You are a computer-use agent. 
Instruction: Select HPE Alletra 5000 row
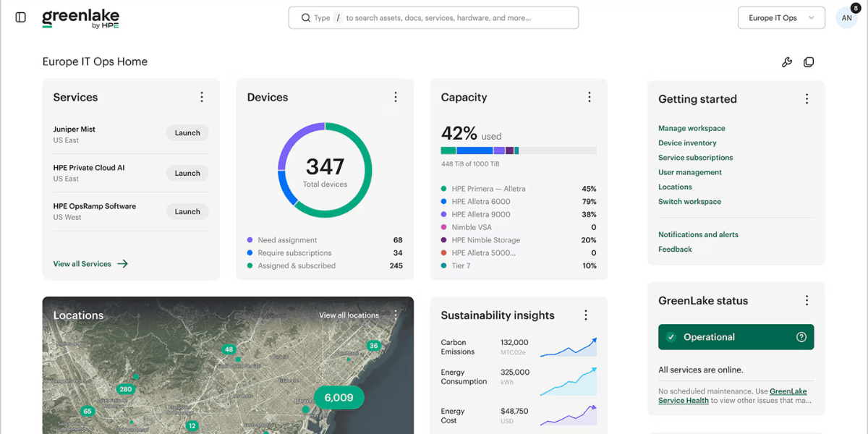519,253
